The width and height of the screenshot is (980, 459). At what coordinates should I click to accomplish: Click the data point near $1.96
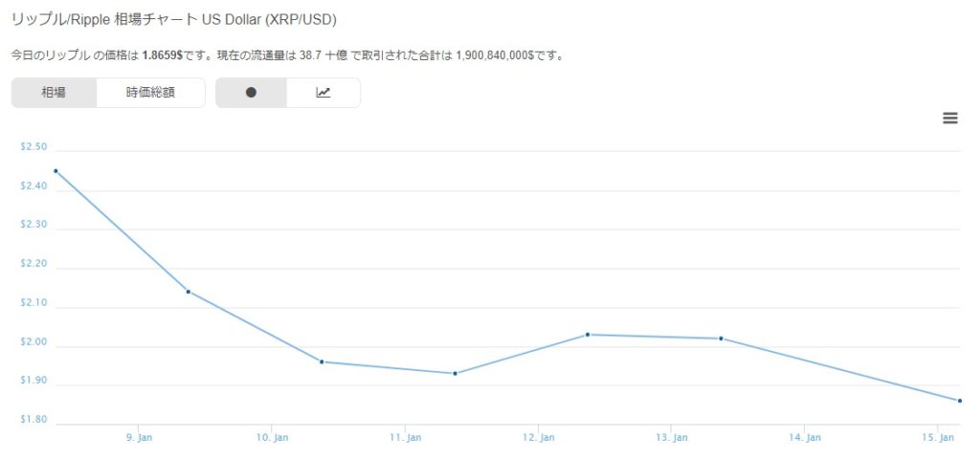click(322, 361)
